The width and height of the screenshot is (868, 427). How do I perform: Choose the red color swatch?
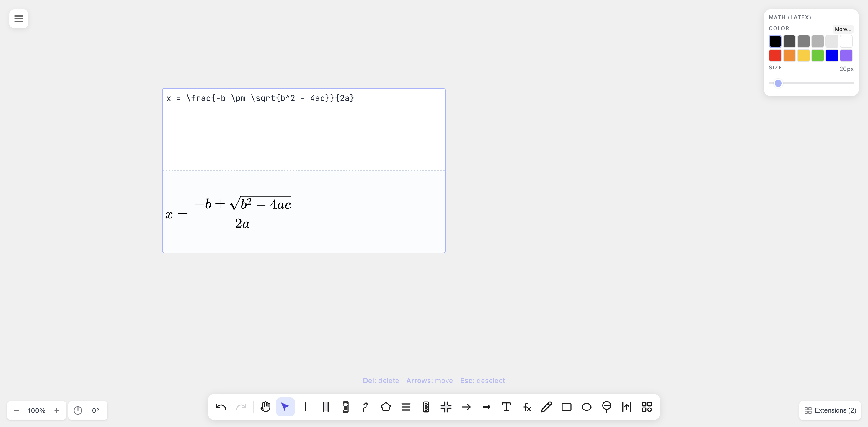tap(775, 55)
